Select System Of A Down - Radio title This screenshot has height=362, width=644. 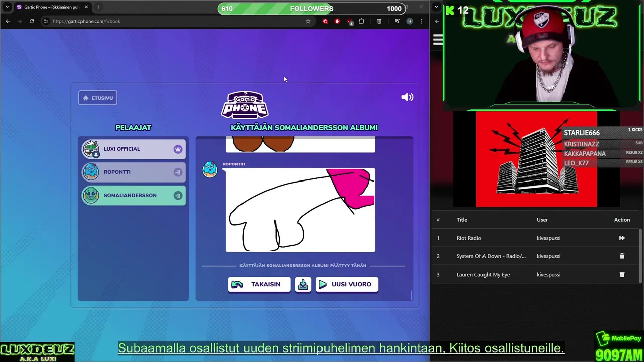click(491, 256)
